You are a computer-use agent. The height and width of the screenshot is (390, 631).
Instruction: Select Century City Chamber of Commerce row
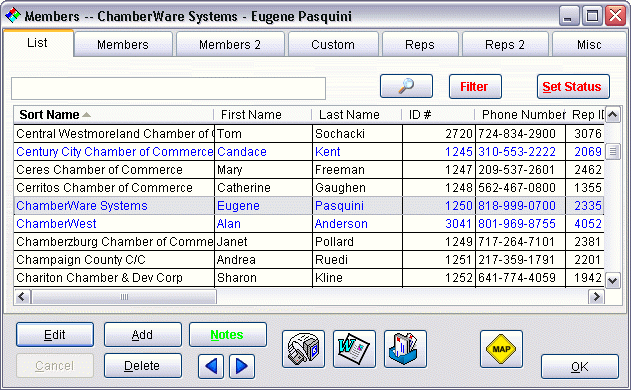click(x=309, y=152)
